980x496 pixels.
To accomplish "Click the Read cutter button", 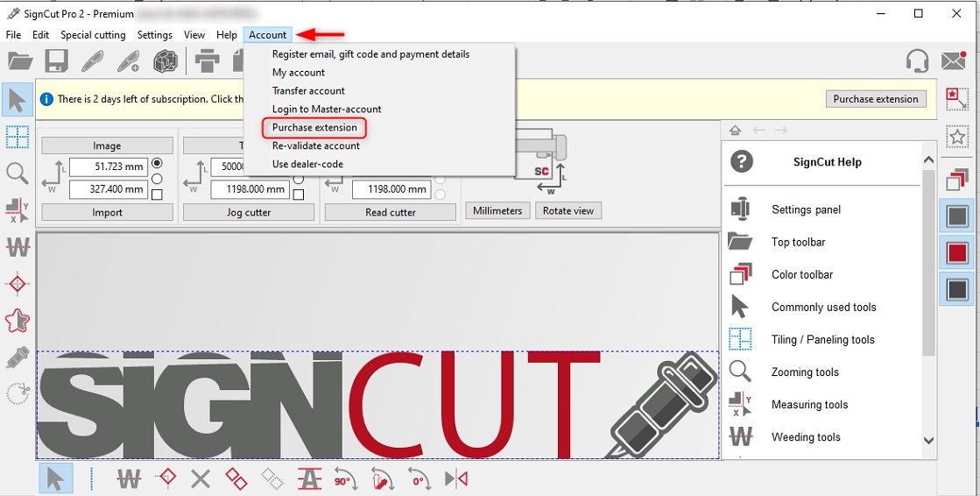I will (x=391, y=213).
